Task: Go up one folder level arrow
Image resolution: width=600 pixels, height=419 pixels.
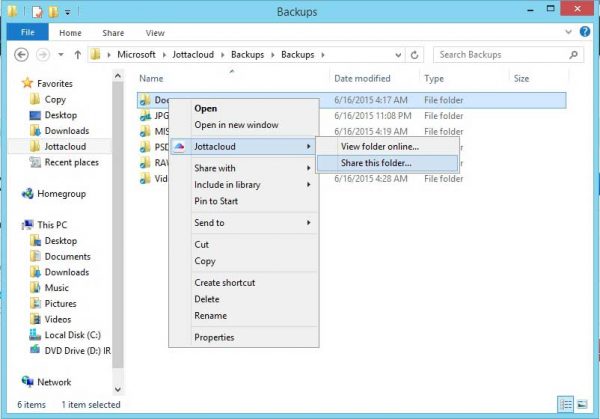Action: pyautogui.click(x=78, y=55)
